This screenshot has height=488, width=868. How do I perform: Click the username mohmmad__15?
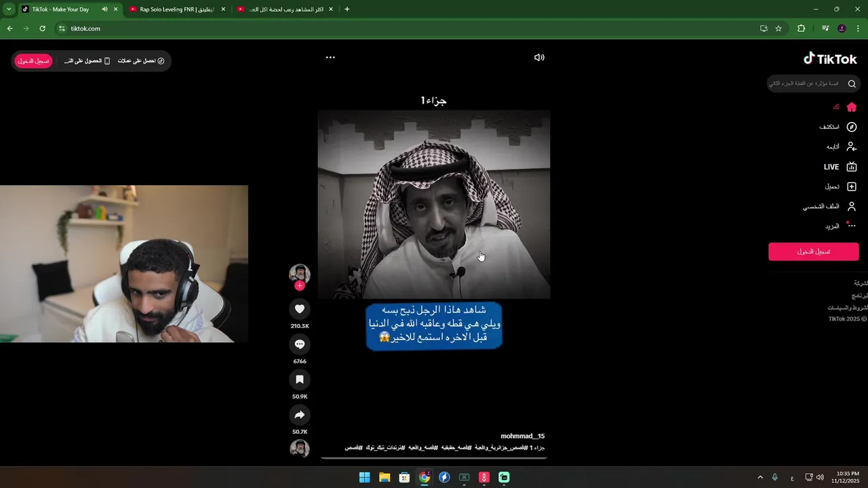pyautogui.click(x=522, y=436)
